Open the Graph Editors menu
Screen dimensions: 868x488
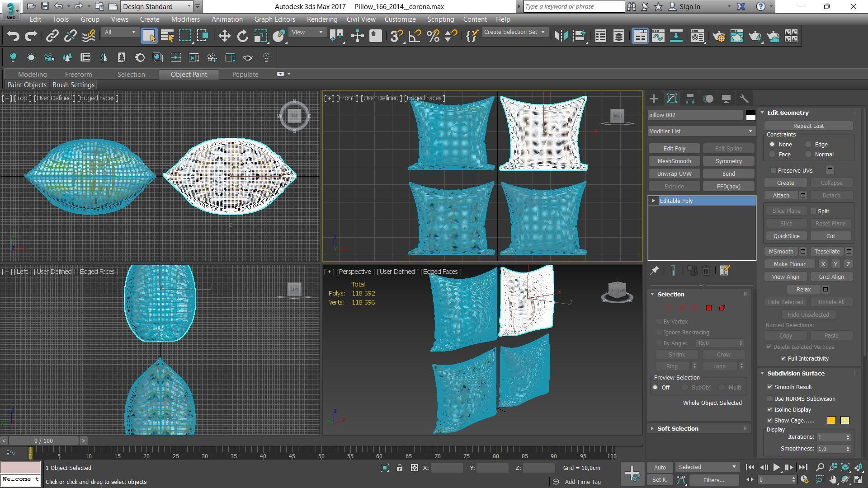point(274,19)
